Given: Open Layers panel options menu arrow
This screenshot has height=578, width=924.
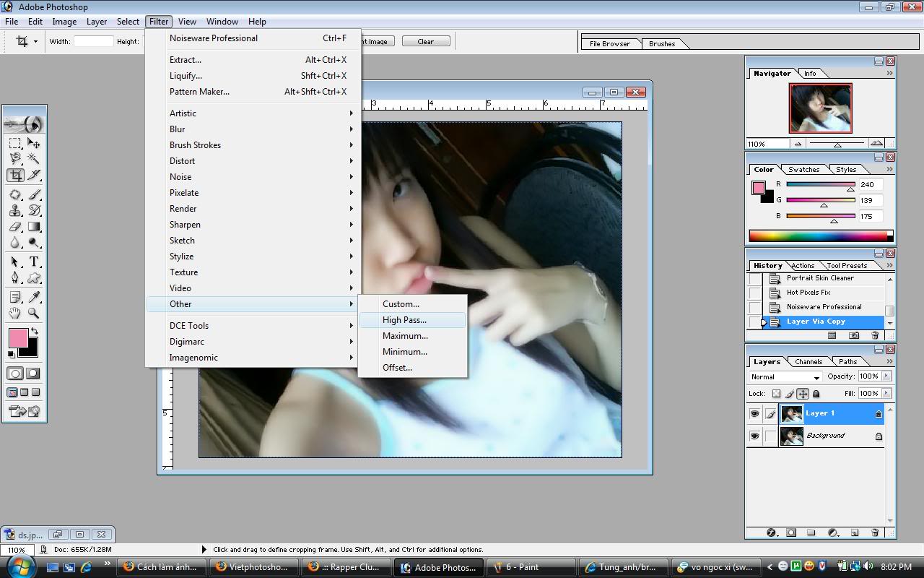Looking at the screenshot, I should coord(889,361).
